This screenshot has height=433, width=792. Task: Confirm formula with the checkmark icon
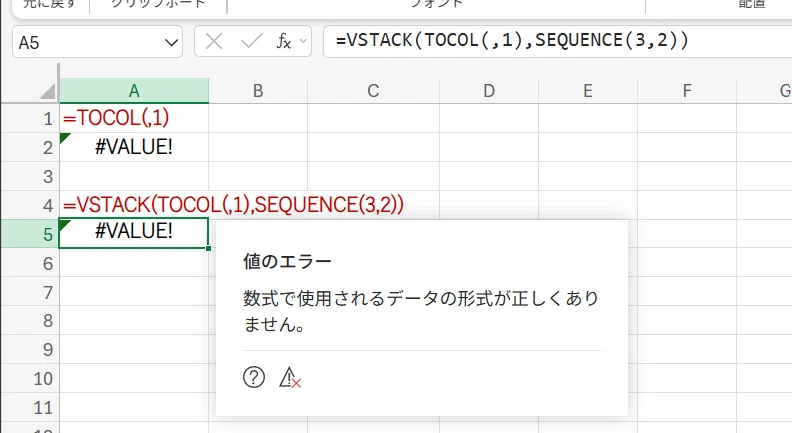point(252,41)
